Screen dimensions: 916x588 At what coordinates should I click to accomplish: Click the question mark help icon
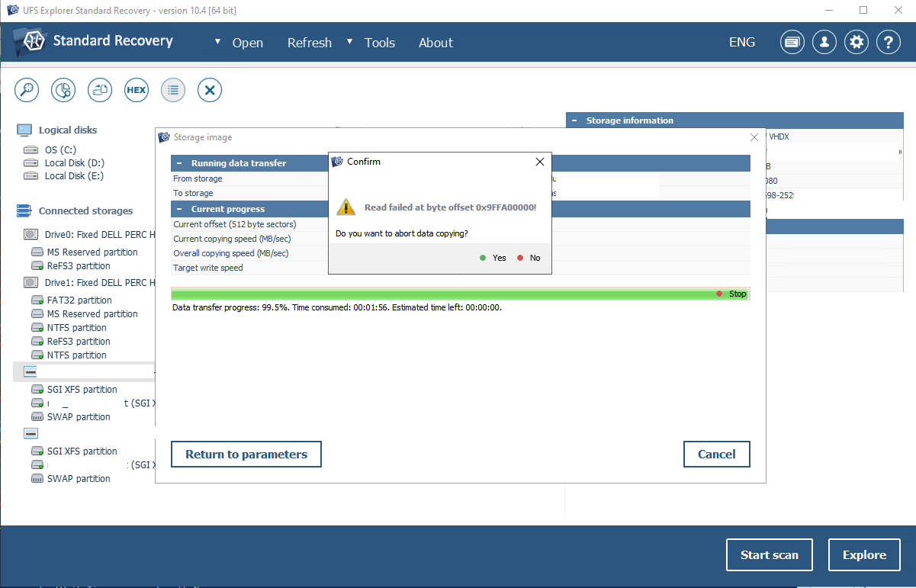(889, 43)
